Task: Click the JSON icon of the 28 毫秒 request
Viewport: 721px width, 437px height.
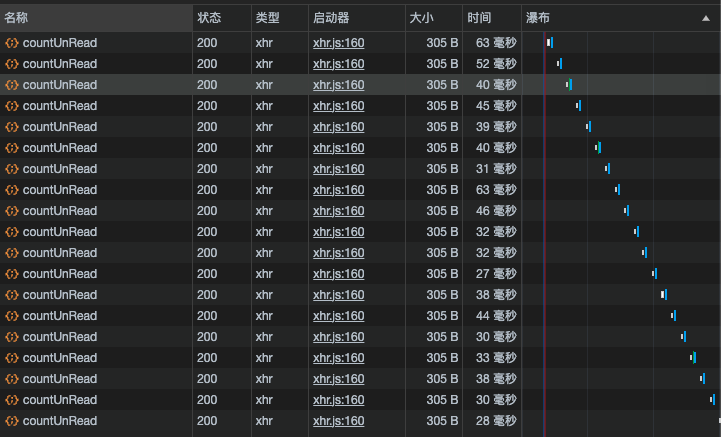Action: (11, 421)
